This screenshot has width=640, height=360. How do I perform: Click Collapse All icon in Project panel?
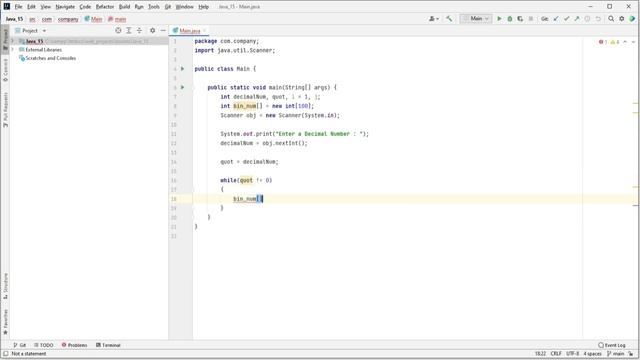click(x=139, y=31)
